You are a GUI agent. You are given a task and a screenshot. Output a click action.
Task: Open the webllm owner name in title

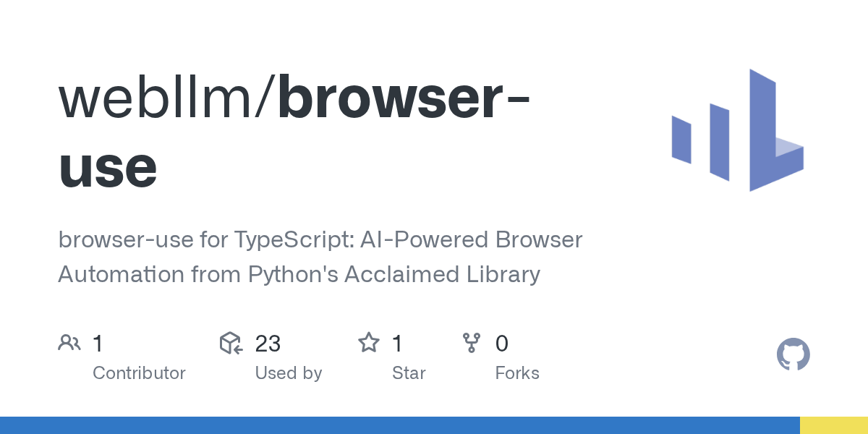tap(163, 101)
